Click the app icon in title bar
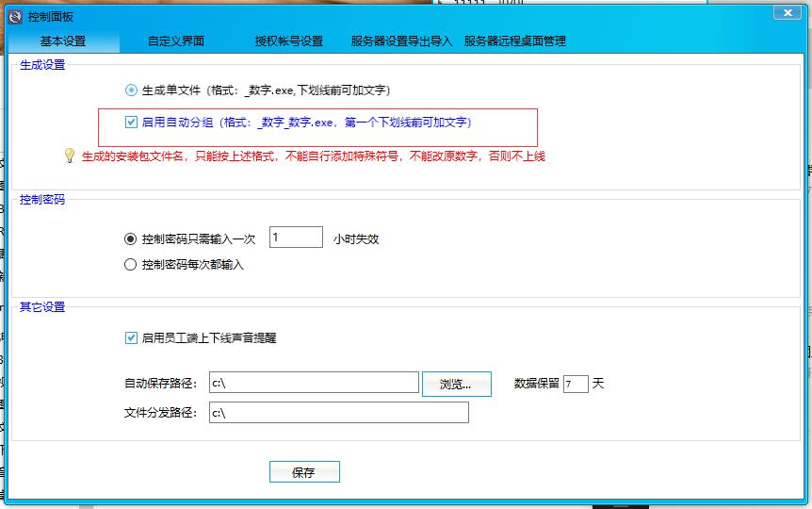812x509 pixels. tap(14, 16)
